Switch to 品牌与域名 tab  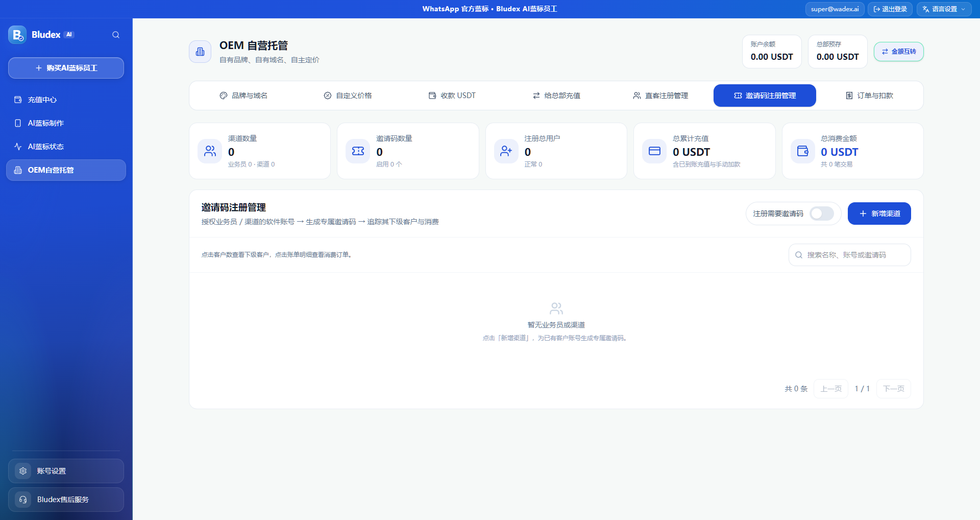pos(243,96)
